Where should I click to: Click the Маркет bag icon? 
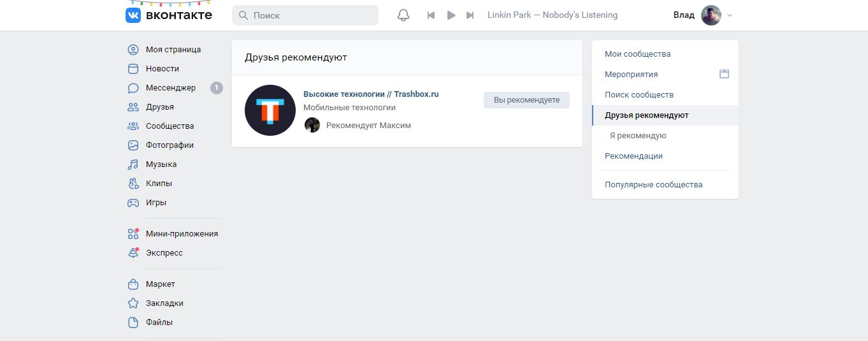tap(133, 284)
